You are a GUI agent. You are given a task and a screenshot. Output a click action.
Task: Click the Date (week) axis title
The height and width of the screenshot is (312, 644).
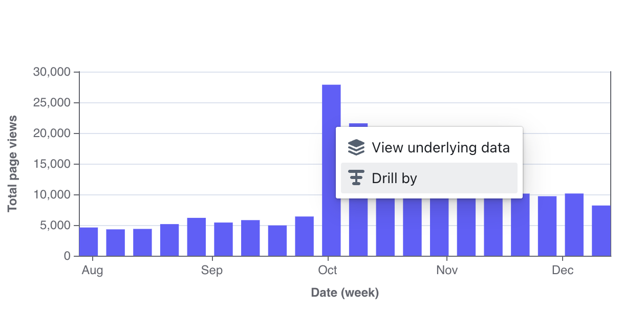pos(345,293)
